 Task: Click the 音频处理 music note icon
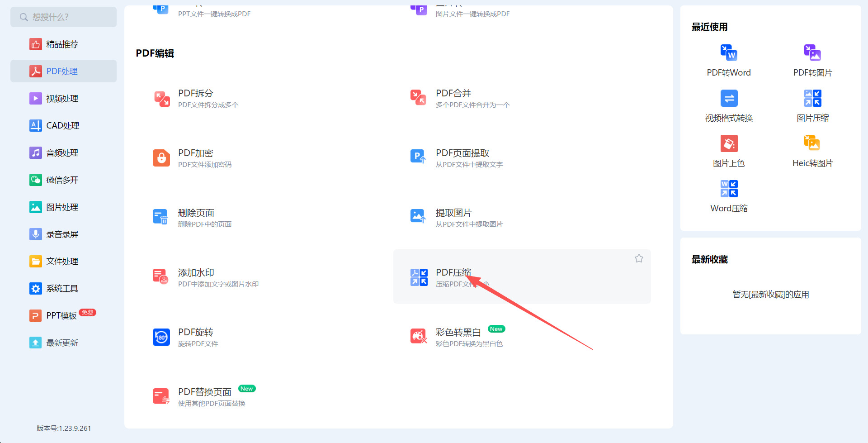[x=36, y=153]
